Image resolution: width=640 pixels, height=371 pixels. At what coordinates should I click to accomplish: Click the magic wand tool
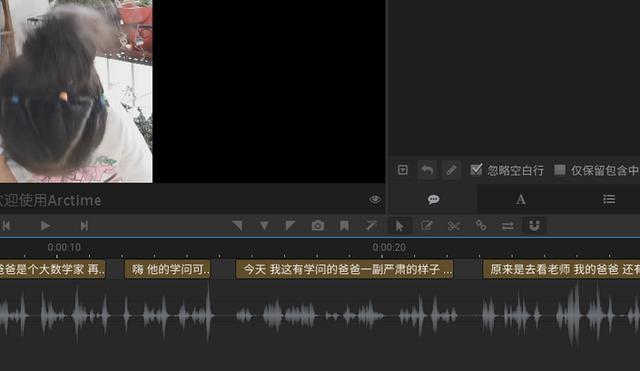click(x=371, y=225)
